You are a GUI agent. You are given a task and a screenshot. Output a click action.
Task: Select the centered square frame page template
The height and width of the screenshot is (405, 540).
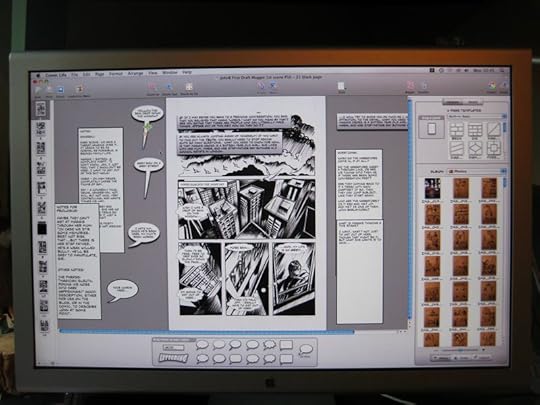(494, 149)
